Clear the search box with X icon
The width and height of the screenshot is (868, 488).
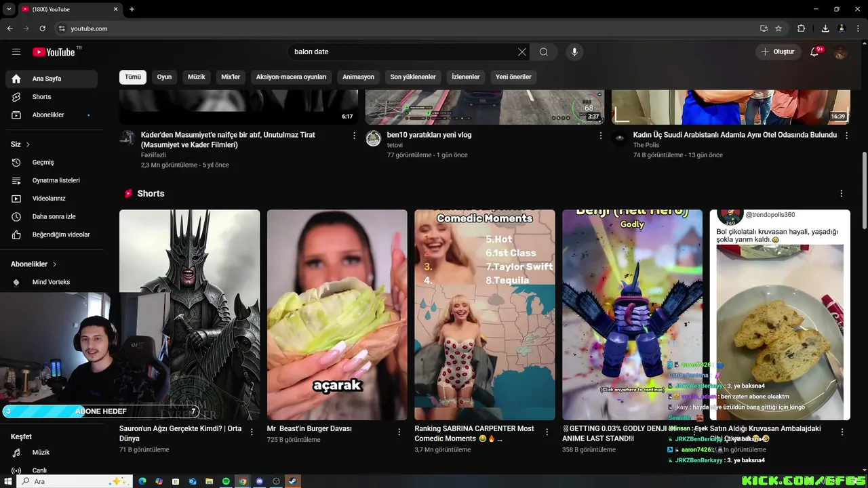point(521,52)
